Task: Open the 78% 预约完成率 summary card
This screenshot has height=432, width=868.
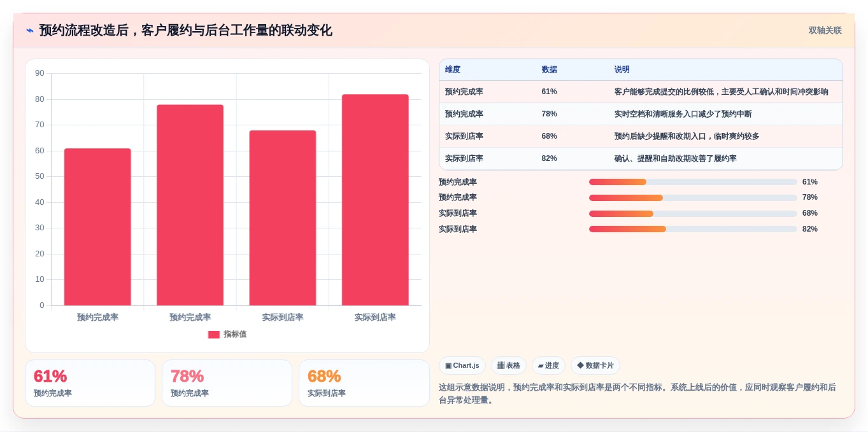Action: coord(227,383)
